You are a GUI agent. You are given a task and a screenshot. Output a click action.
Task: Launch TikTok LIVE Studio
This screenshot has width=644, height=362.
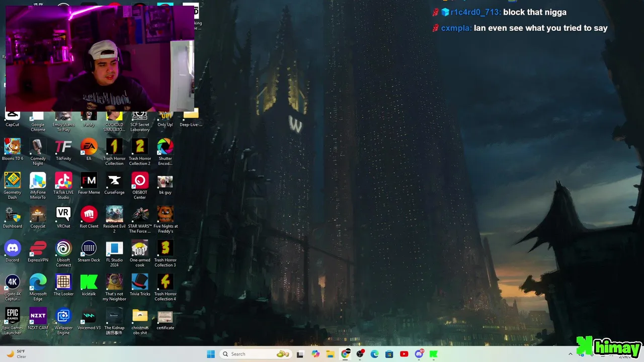click(x=63, y=186)
